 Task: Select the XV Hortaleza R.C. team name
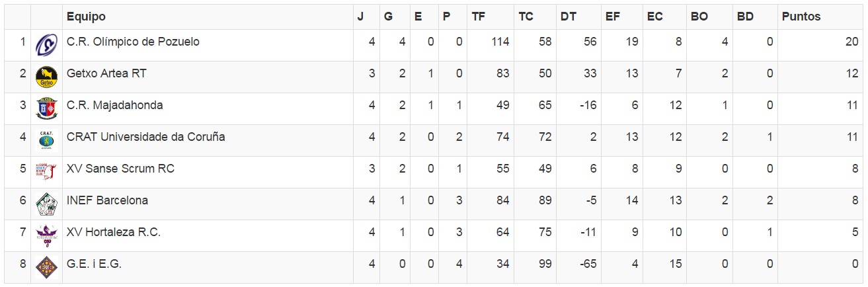[x=114, y=232]
